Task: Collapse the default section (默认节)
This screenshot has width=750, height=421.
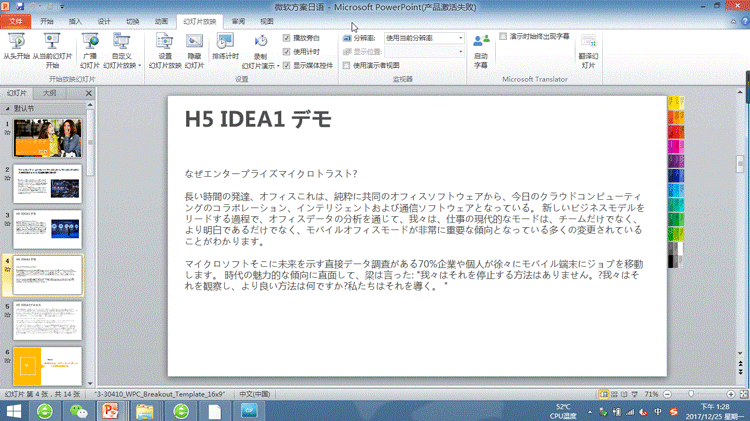Action: (7, 109)
